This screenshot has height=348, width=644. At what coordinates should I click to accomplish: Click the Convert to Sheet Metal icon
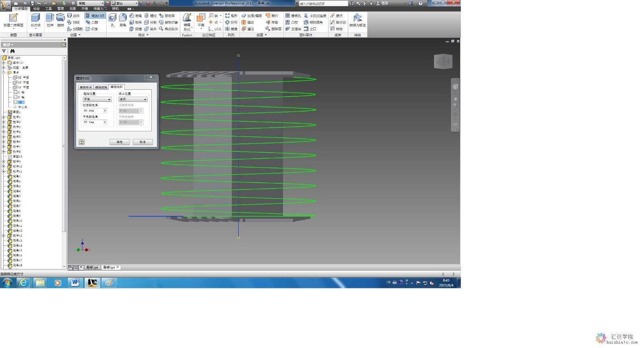[x=357, y=20]
